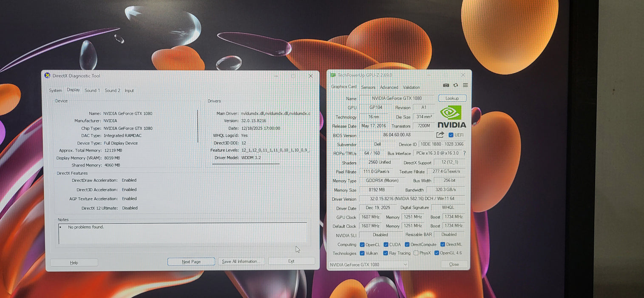The width and height of the screenshot is (644, 298).
Task: Click the GPU field showing GP104
Action: coord(375,107)
